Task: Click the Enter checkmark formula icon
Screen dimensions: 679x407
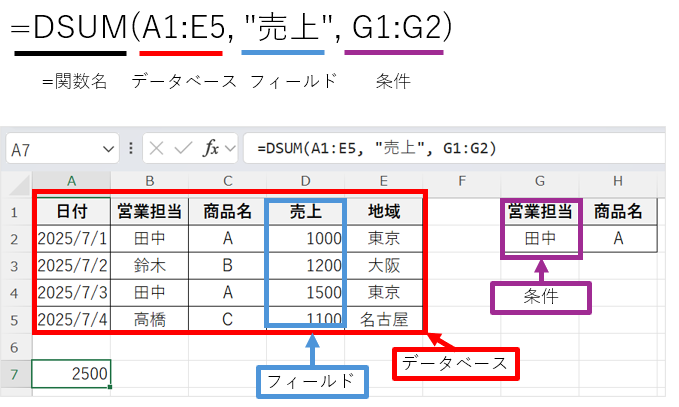Action: point(183,149)
